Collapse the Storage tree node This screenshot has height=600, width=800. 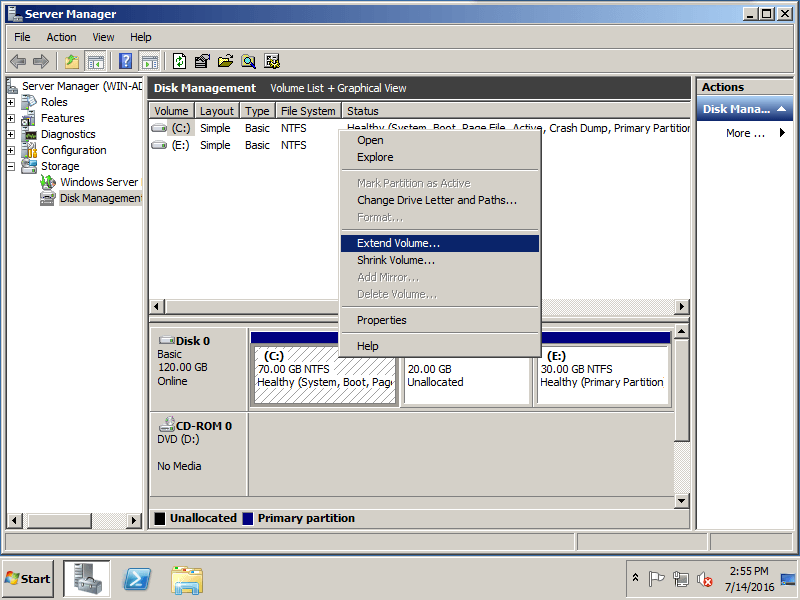pyautogui.click(x=11, y=166)
